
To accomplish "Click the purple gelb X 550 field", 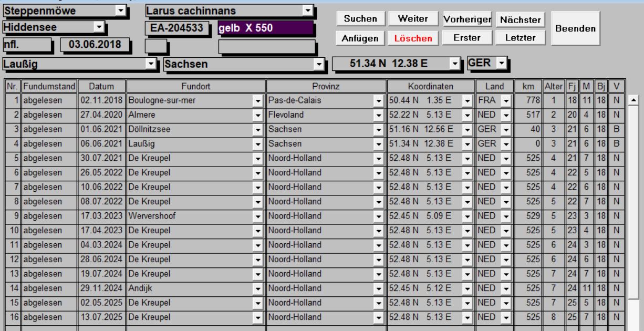I will tap(266, 28).
